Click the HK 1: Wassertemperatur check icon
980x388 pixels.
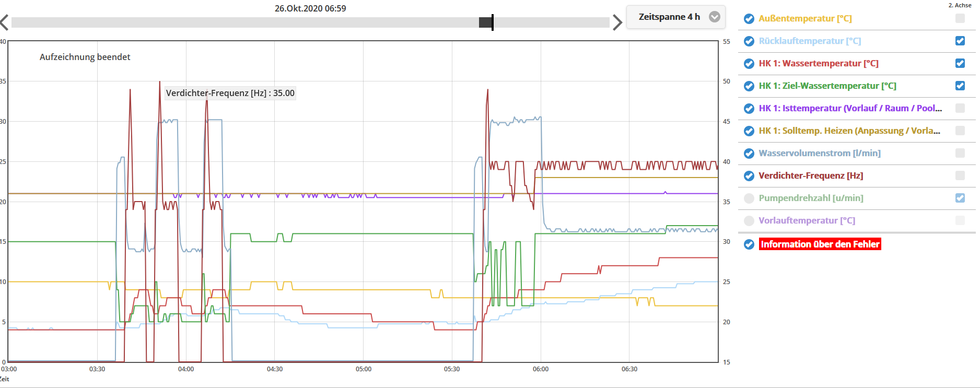[x=749, y=64]
